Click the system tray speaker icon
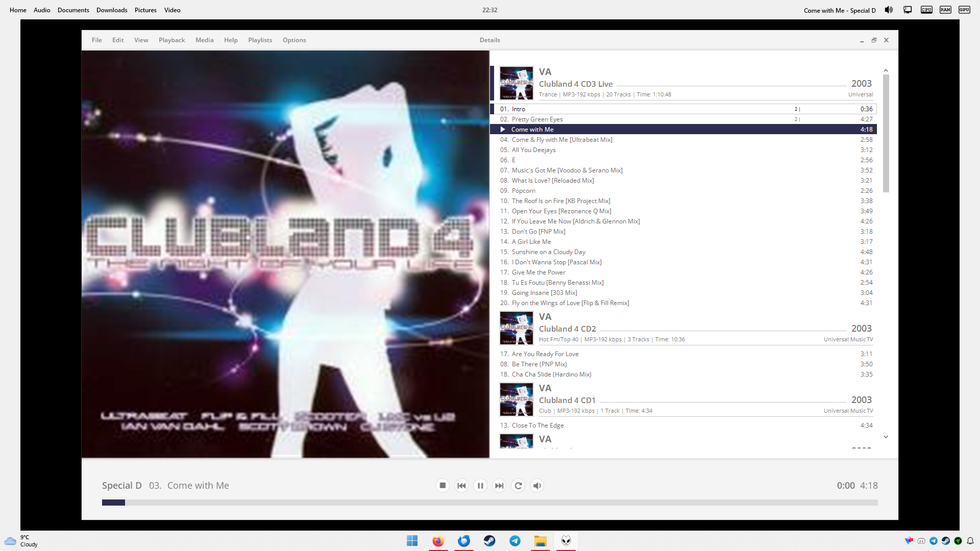 (889, 10)
